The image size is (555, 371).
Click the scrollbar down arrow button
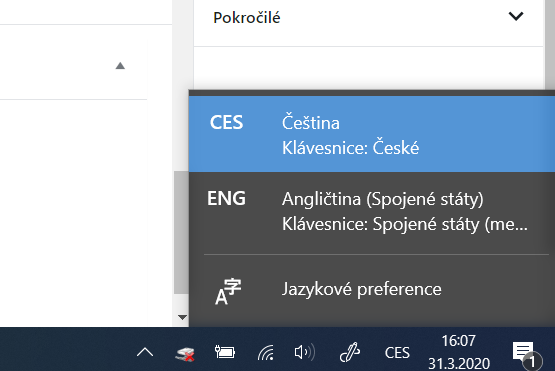(x=182, y=318)
